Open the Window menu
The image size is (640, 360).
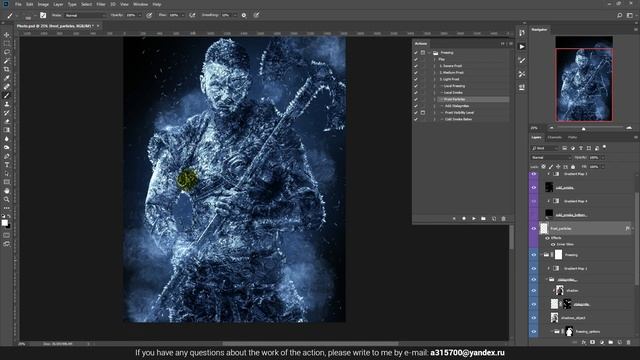click(140, 4)
